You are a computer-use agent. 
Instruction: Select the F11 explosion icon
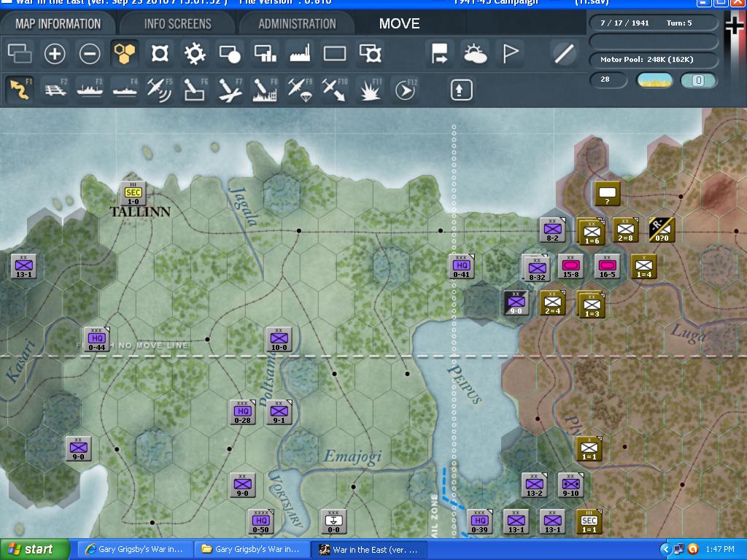[x=370, y=89]
